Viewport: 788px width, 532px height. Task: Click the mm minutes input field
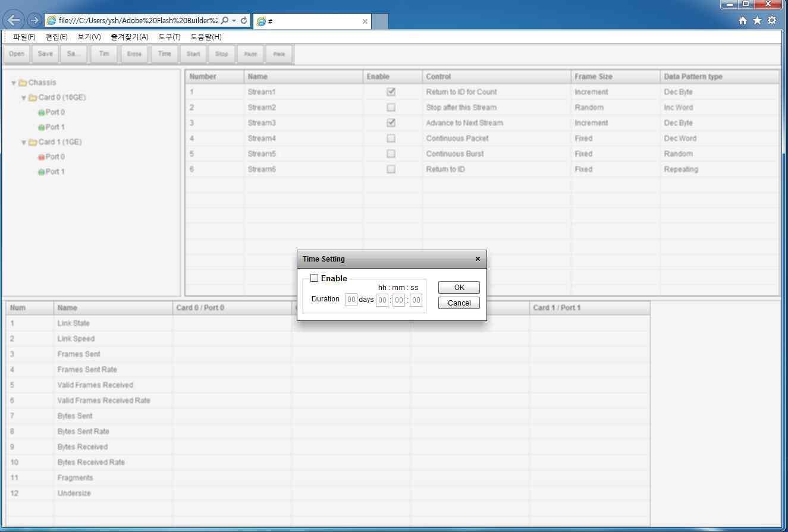pos(399,300)
